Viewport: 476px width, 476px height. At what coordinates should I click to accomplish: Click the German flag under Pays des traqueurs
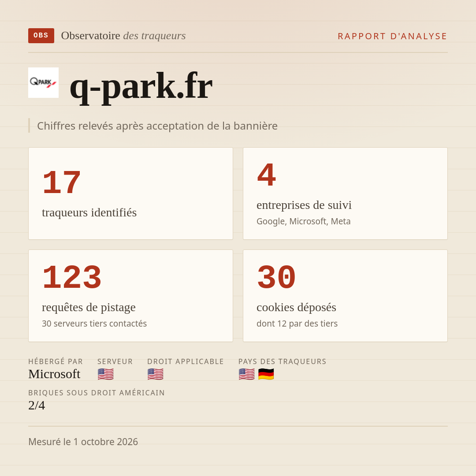point(266,374)
